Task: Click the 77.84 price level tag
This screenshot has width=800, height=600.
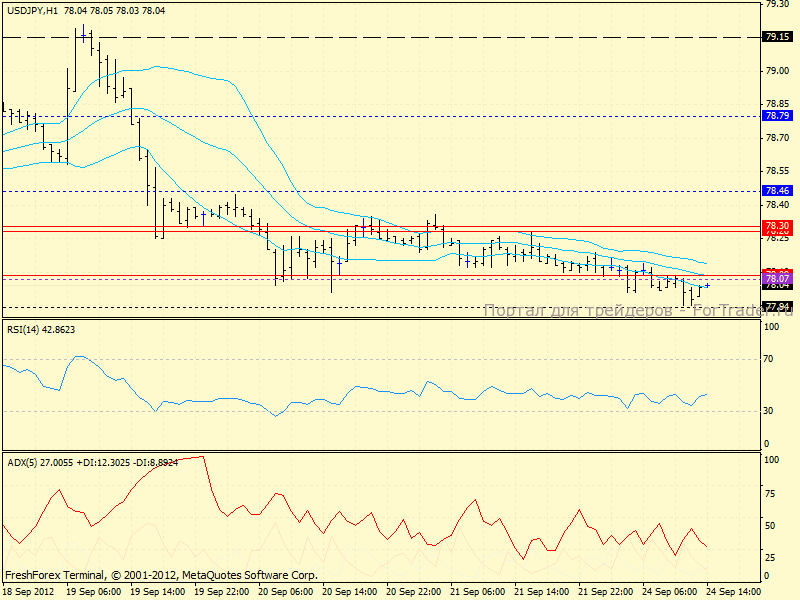Action: [777, 306]
